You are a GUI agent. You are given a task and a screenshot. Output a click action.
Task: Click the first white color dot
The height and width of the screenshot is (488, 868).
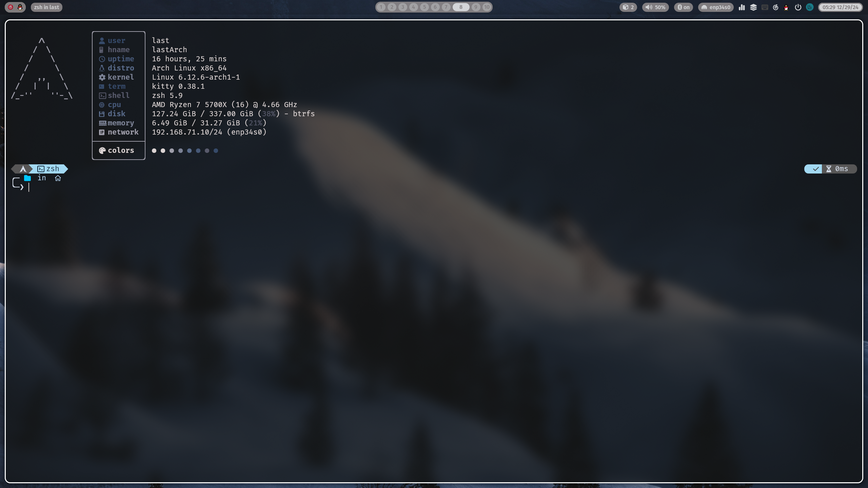click(x=154, y=150)
